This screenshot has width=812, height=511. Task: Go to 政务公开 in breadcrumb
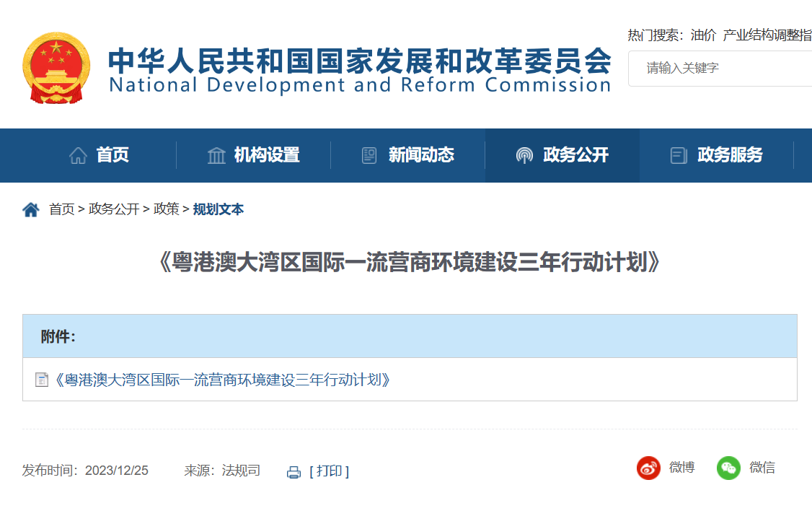114,209
